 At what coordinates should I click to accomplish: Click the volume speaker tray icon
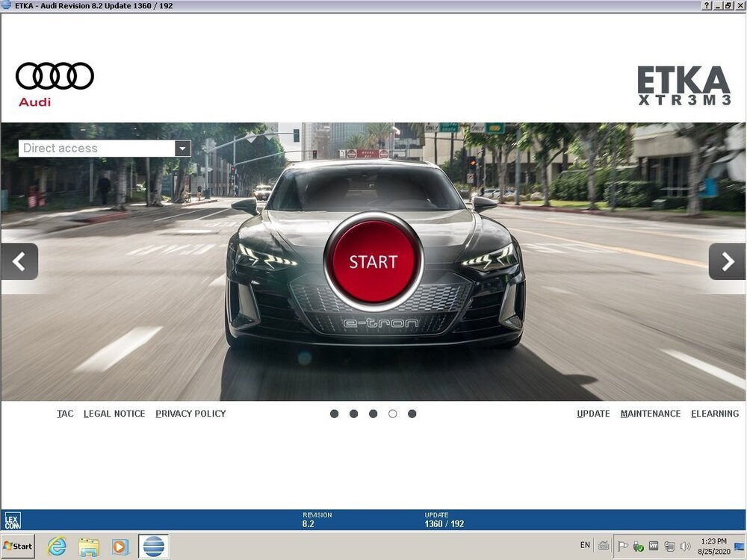(685, 547)
